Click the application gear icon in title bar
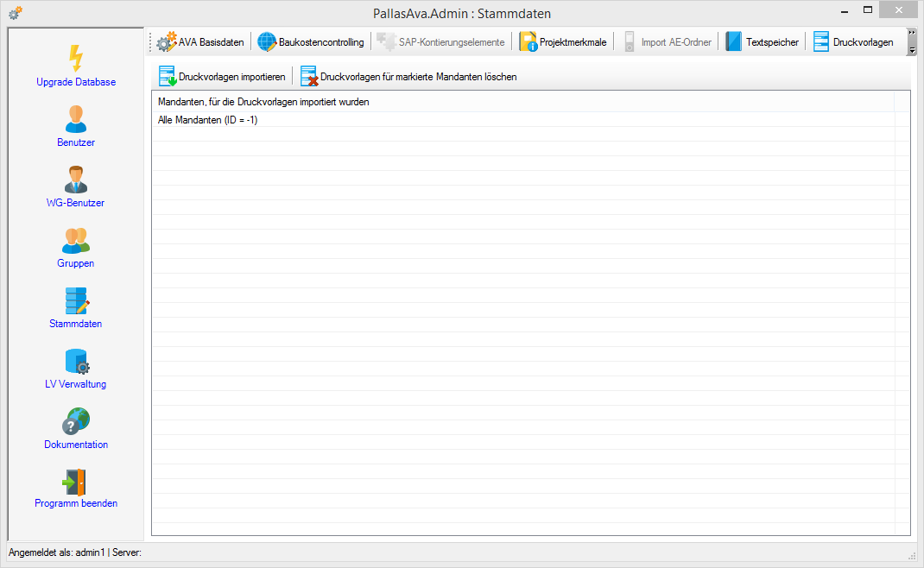924x568 pixels. tap(16, 12)
